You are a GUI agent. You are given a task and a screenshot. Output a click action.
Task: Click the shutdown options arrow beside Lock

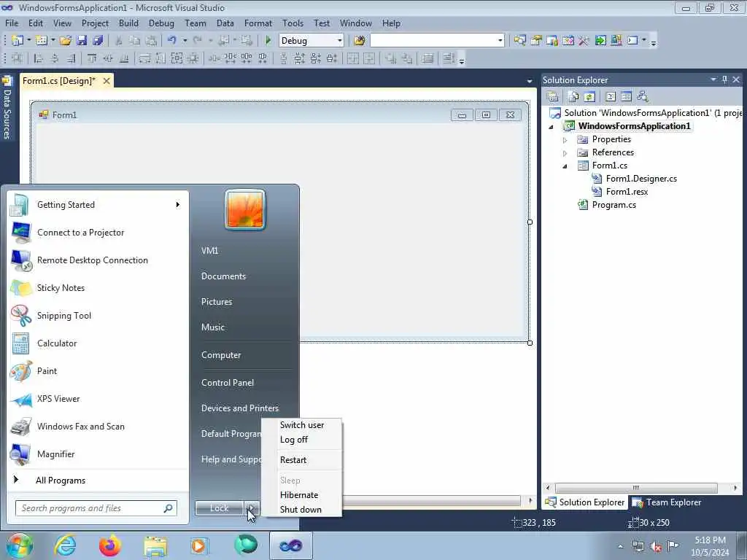click(x=252, y=508)
